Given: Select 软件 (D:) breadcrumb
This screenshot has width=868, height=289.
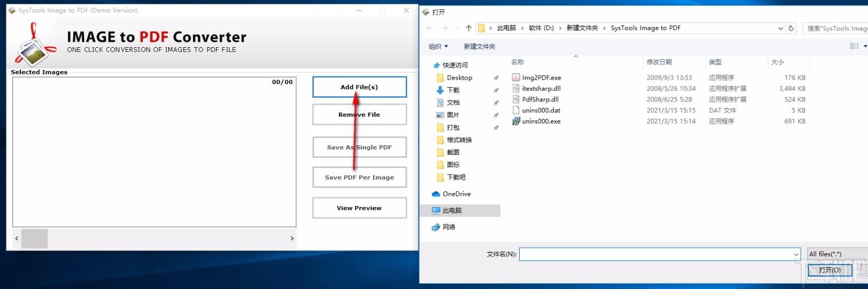Looking at the screenshot, I should click(541, 28).
